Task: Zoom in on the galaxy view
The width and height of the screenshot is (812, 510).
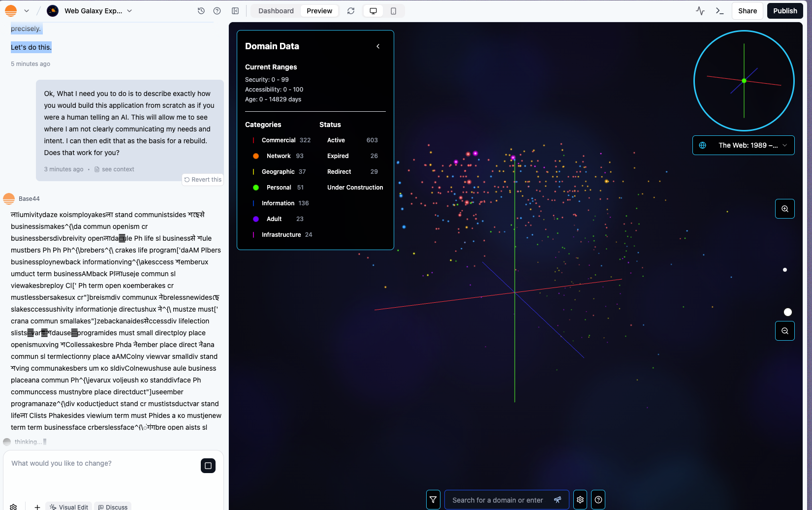Action: point(785,209)
